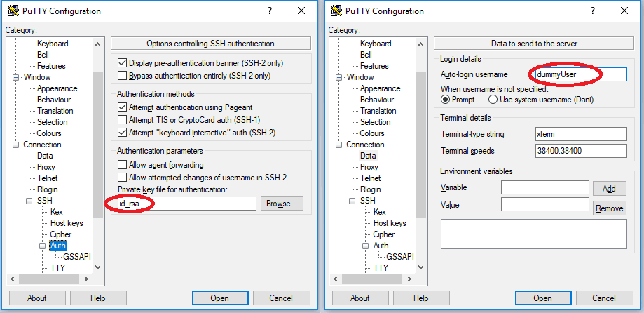Viewport: 644px width, 313px height.
Task: Select Features category in right window
Action: pyautogui.click(x=374, y=66)
